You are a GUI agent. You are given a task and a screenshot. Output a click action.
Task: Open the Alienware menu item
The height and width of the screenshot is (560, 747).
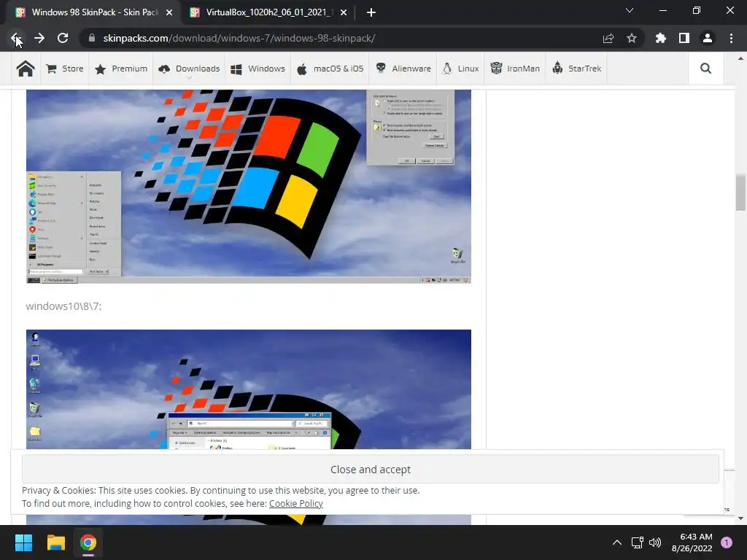[x=403, y=69]
